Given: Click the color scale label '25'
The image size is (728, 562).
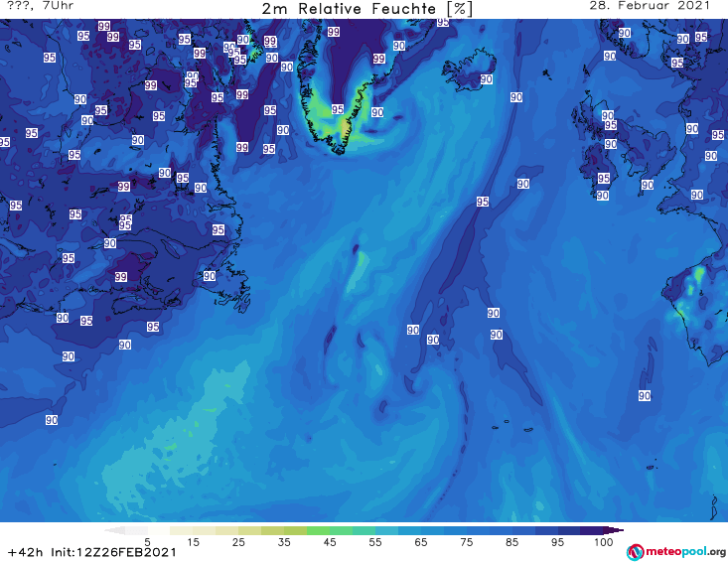Looking at the screenshot, I should pos(238,542).
